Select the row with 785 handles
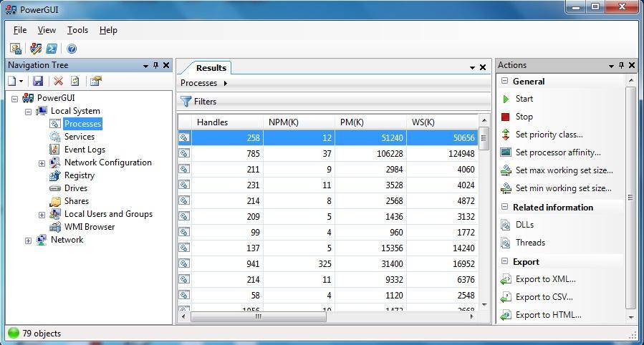 tap(328, 153)
